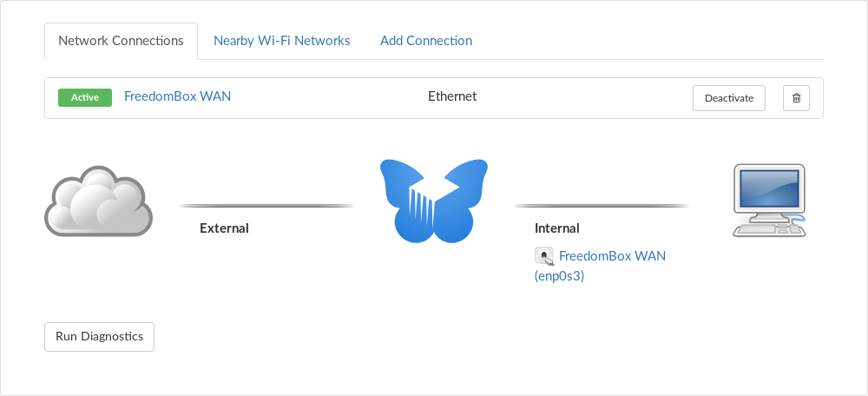Open FreedomBox WAN link under Internal
This screenshot has height=396, width=868.
612,256
